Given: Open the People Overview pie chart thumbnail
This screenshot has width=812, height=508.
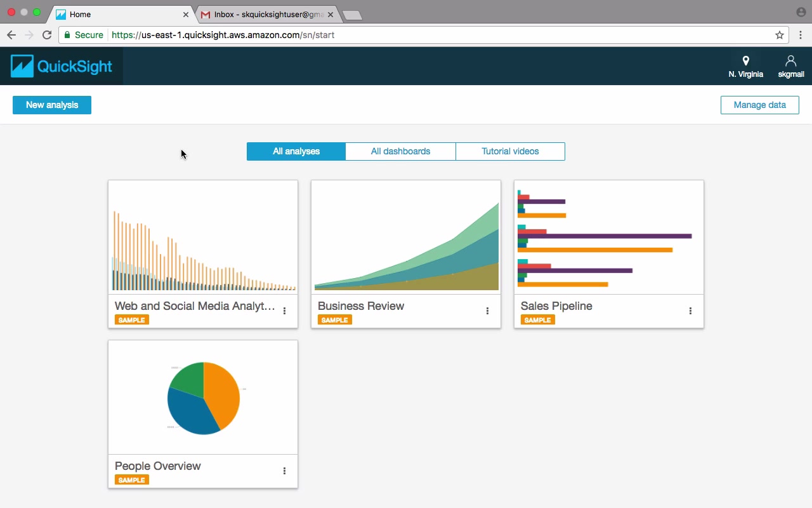Looking at the screenshot, I should pyautogui.click(x=203, y=398).
